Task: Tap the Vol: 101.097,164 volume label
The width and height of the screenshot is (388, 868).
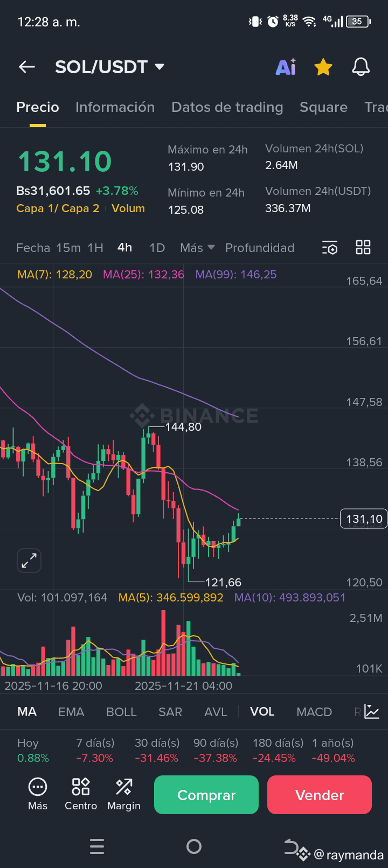Action: click(62, 598)
